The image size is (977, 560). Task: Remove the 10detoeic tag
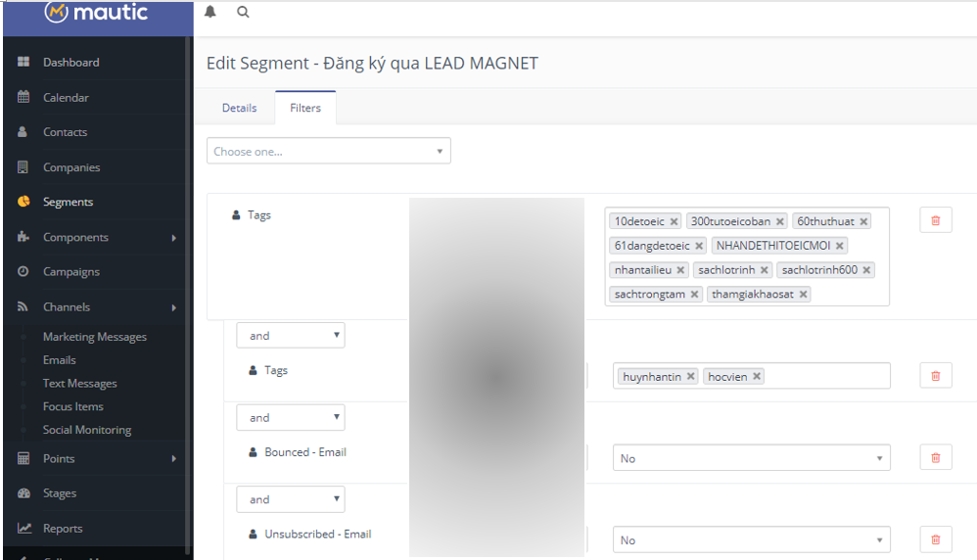(x=675, y=221)
